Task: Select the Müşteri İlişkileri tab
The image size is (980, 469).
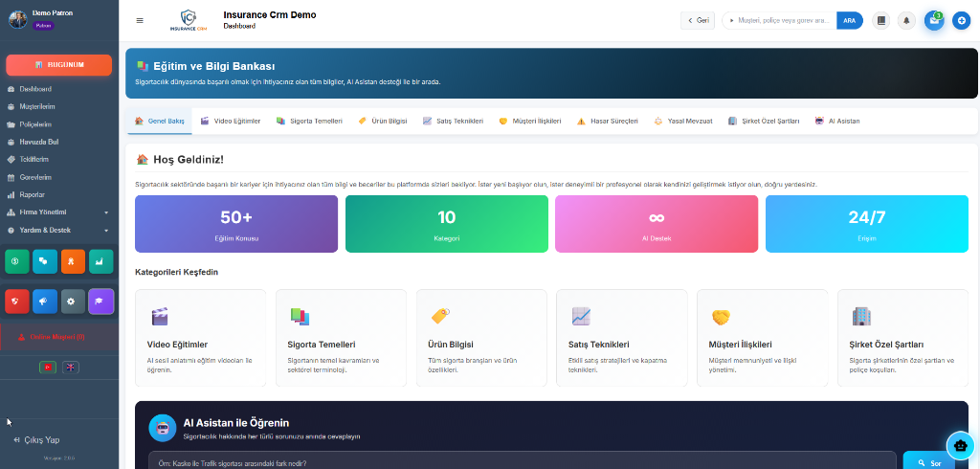Action: [x=529, y=121]
